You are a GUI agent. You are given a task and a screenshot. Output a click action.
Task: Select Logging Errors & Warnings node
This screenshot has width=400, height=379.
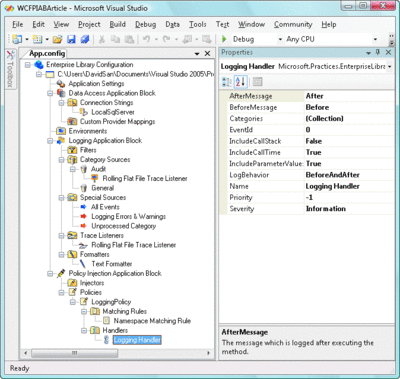click(x=128, y=217)
